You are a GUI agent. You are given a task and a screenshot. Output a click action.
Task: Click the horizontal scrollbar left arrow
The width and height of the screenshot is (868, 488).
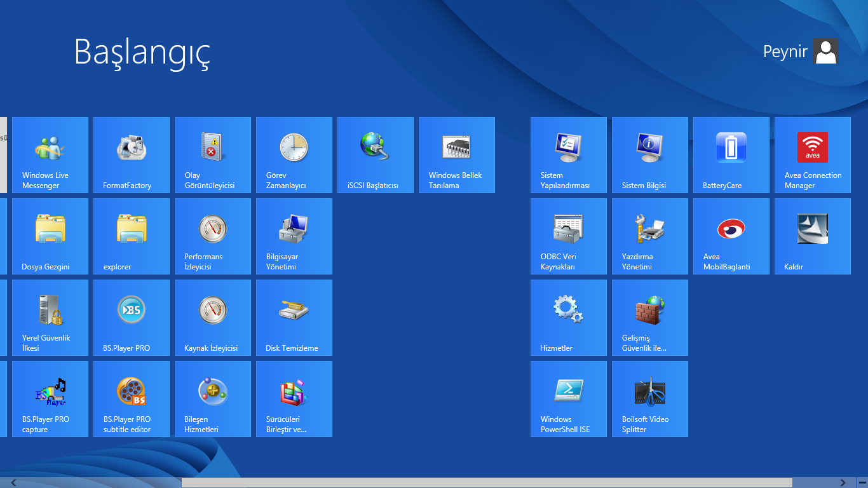(13, 483)
